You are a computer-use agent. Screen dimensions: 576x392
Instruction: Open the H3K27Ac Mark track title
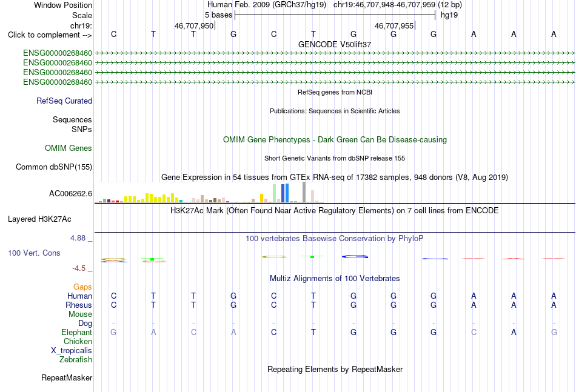coord(335,211)
